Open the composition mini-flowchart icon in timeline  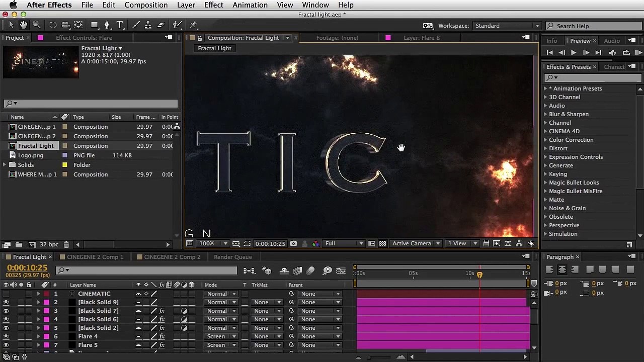(249, 271)
